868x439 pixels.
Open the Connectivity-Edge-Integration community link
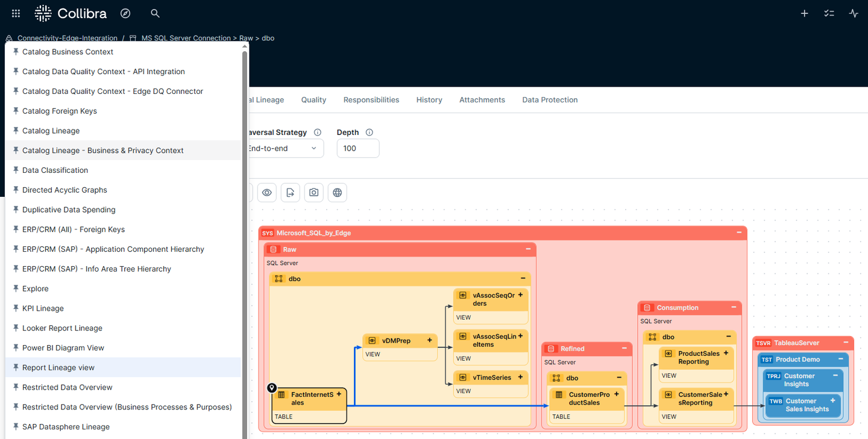click(68, 37)
